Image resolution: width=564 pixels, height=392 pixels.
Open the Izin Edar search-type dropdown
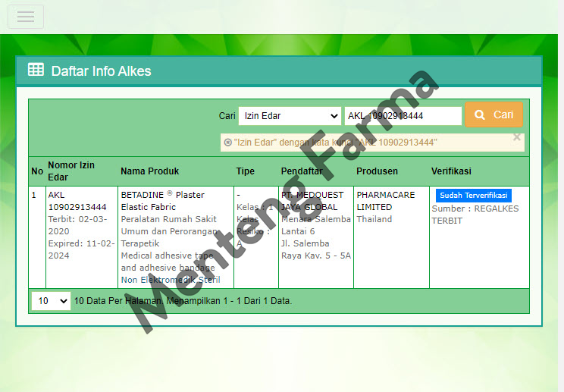(290, 116)
